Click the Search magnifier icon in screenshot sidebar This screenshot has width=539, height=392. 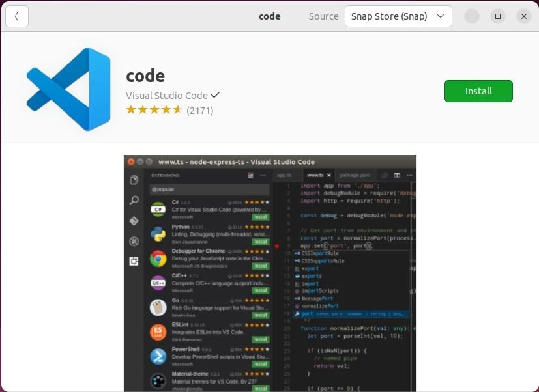click(134, 201)
